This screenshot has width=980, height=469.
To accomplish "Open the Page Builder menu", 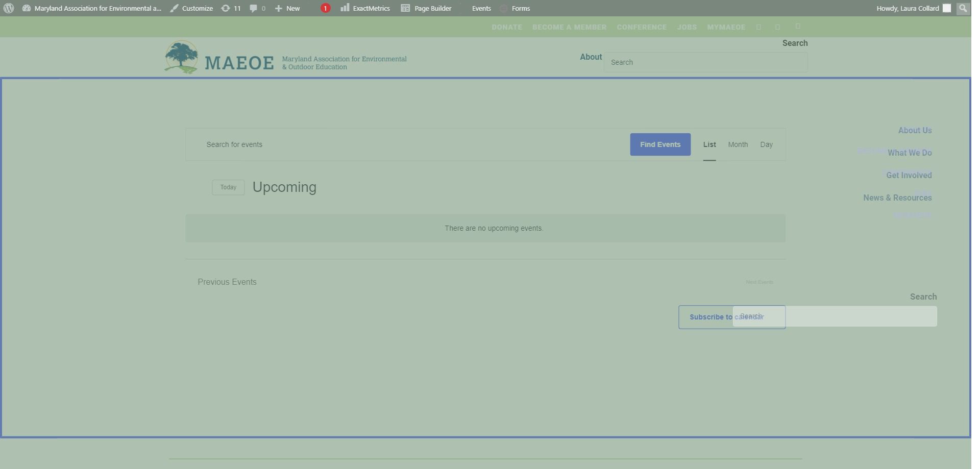I will pos(427,8).
